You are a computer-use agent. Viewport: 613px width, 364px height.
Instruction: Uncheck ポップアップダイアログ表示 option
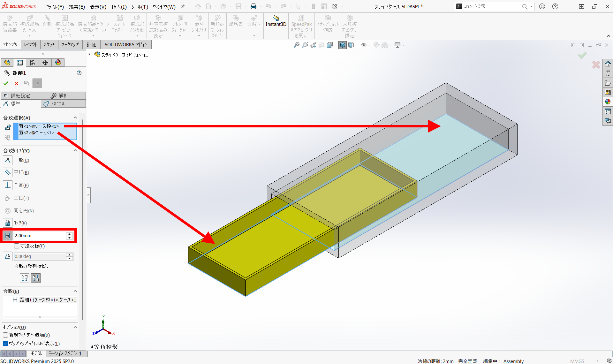(x=5, y=344)
